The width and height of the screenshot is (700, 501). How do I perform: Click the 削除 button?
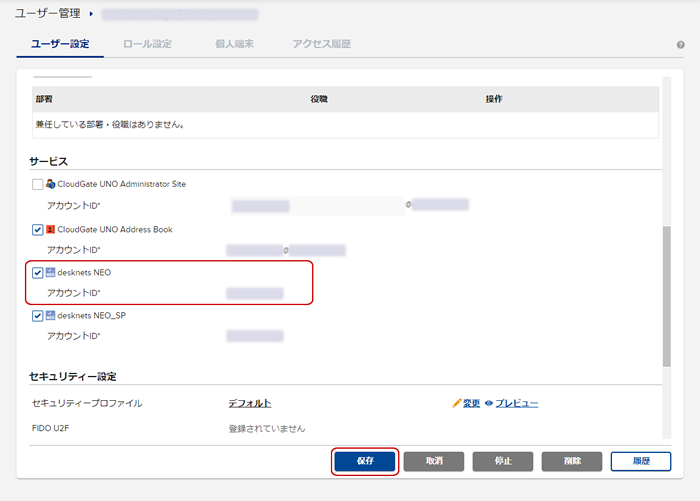pyautogui.click(x=572, y=461)
